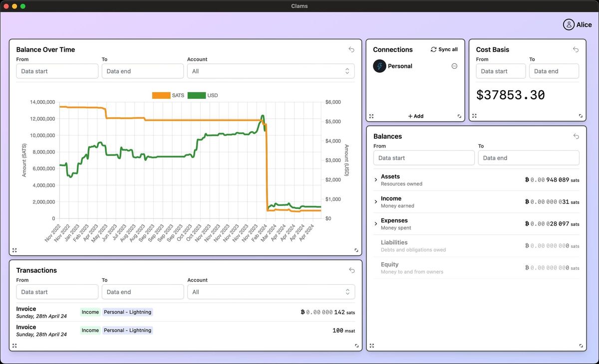The image size is (599, 364).
Task: Open the Alice profile menu
Action: [577, 24]
